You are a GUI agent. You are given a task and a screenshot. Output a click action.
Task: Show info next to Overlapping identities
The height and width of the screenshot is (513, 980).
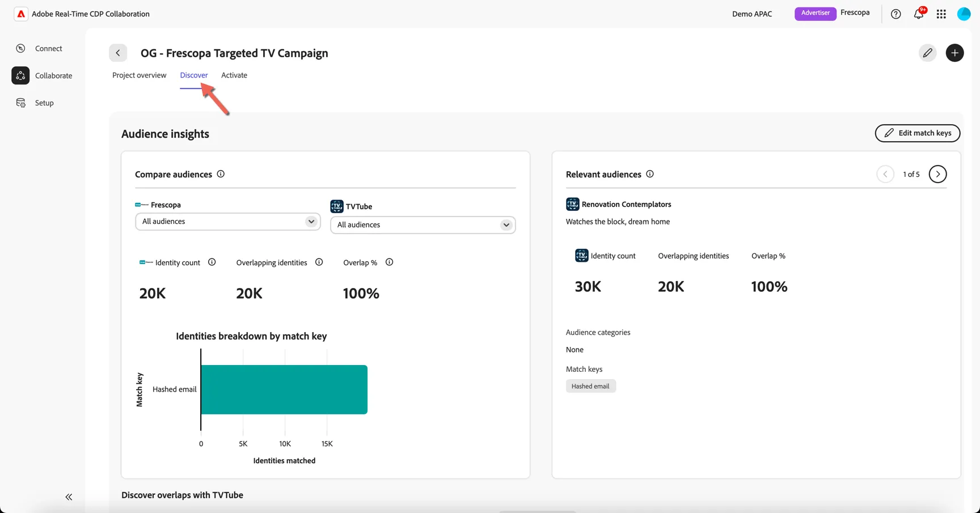pos(319,262)
